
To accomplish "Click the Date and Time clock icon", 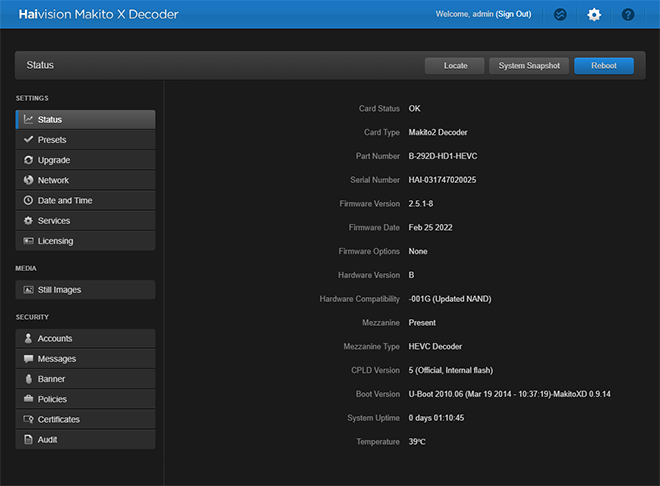I will (29, 200).
